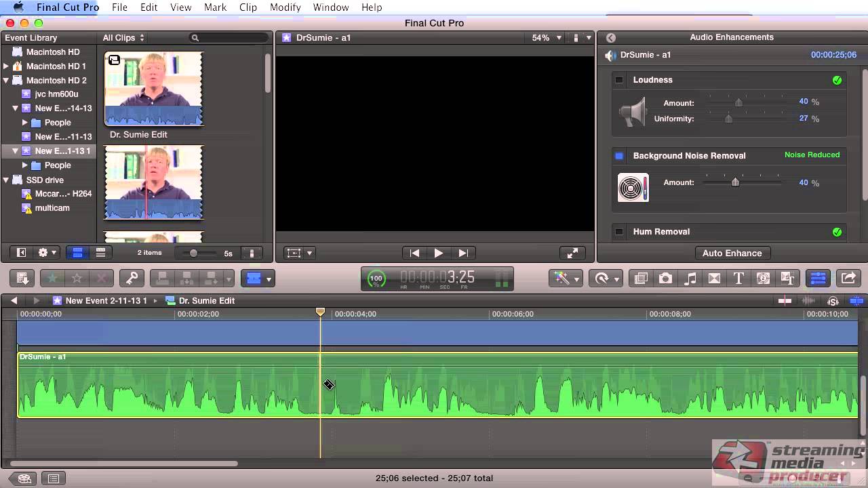The height and width of the screenshot is (488, 868).
Task: Jump to next edit in viewer
Action: point(463,253)
